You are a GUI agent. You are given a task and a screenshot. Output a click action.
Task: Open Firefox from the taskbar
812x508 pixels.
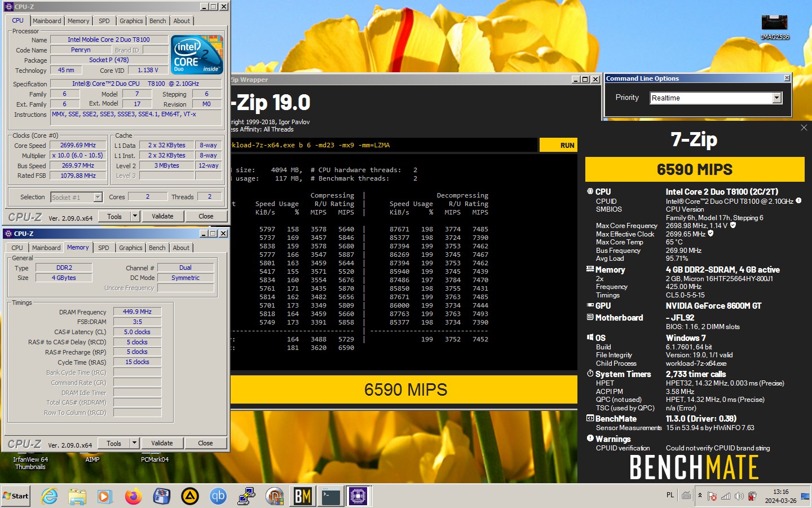[x=134, y=496]
